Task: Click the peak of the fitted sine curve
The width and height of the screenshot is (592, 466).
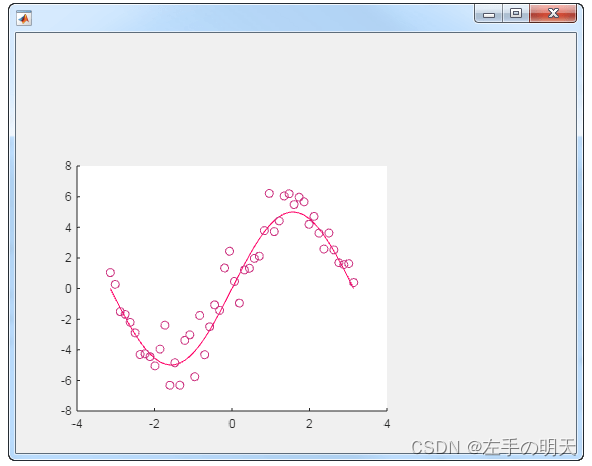Action: [x=293, y=212]
